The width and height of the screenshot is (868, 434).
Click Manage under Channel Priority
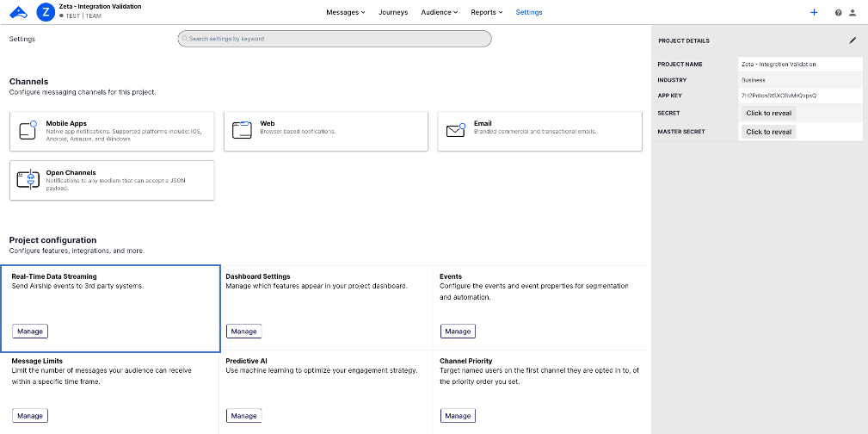(x=458, y=416)
